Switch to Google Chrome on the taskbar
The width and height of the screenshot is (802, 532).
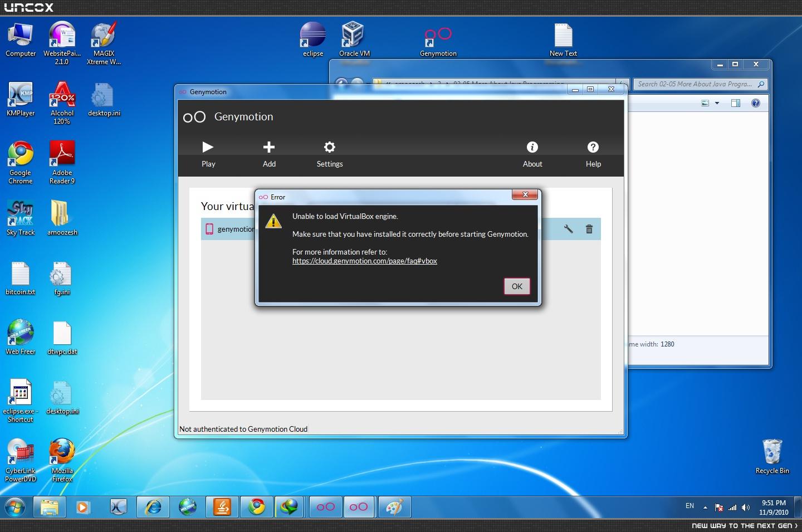[x=257, y=507]
